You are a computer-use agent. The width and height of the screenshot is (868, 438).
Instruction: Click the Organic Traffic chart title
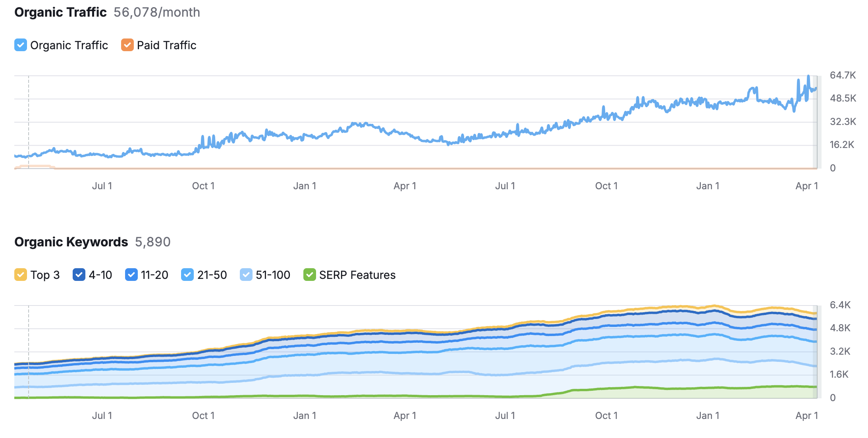(60, 12)
